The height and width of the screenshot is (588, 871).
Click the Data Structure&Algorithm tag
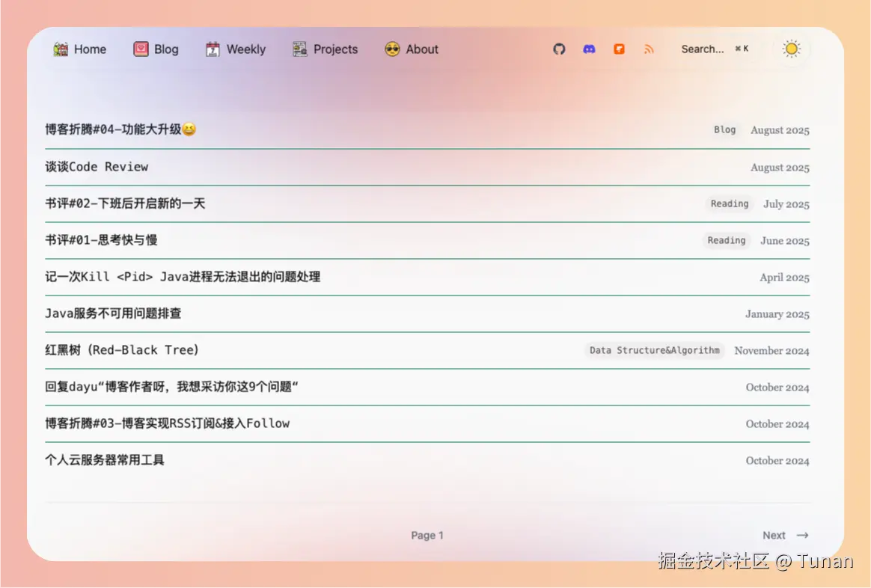tap(654, 350)
